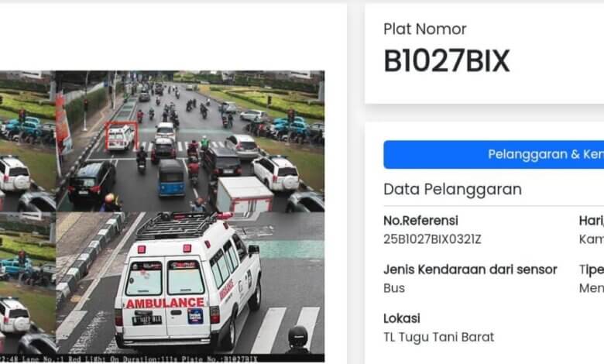The width and height of the screenshot is (604, 364).
Task: Click the Plat Nomor label
Action: (x=425, y=29)
